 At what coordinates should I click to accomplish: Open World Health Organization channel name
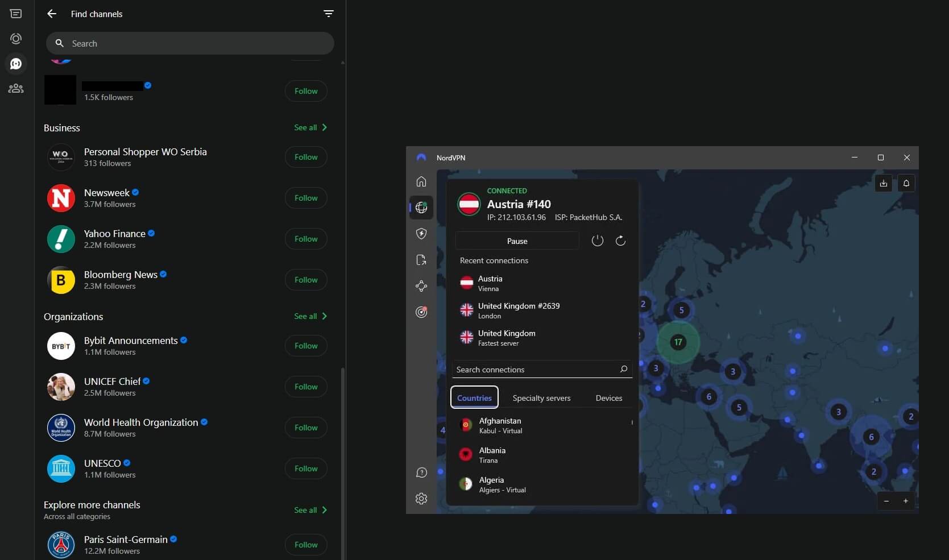pyautogui.click(x=141, y=422)
